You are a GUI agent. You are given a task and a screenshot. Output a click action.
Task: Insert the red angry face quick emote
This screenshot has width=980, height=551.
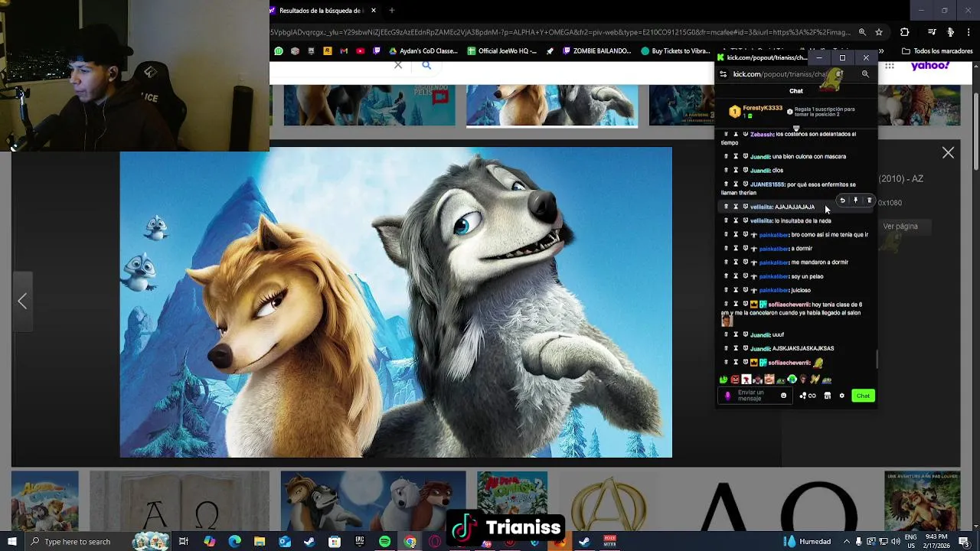735,380
